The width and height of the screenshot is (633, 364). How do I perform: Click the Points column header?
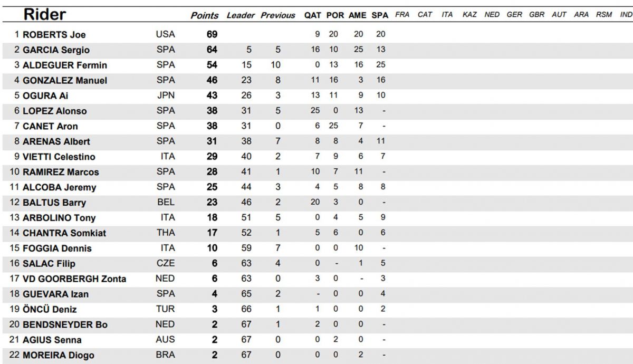point(205,15)
